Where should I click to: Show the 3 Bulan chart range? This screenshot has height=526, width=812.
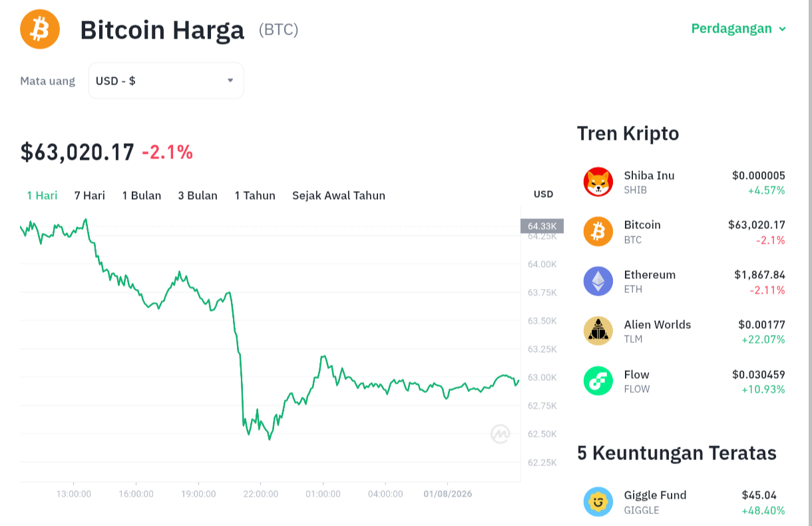(198, 195)
